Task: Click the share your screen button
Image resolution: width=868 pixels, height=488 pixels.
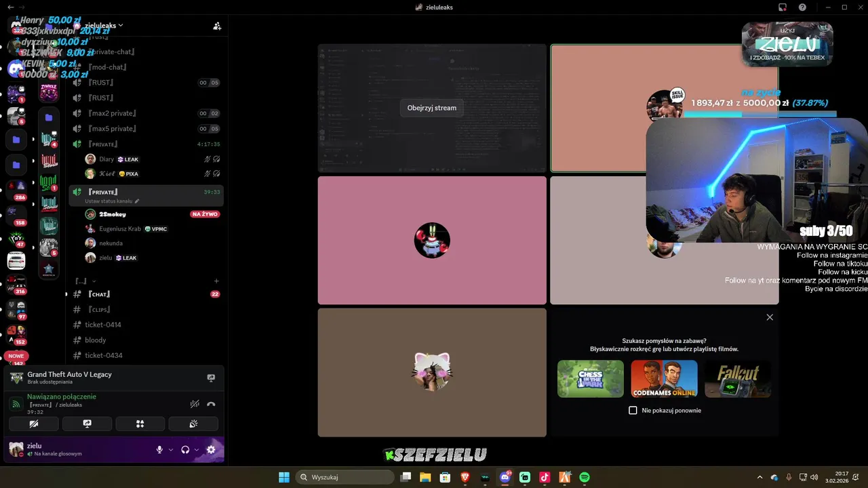Action: tap(87, 424)
